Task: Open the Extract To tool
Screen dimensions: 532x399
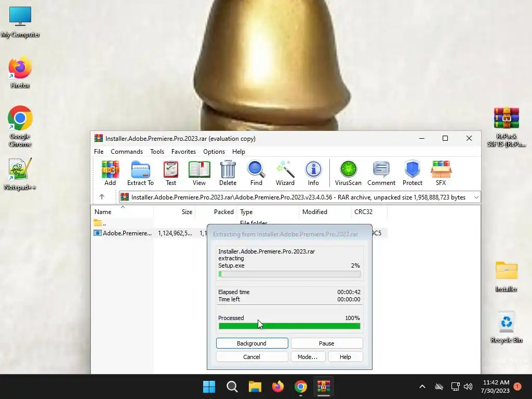Action: pos(140,173)
